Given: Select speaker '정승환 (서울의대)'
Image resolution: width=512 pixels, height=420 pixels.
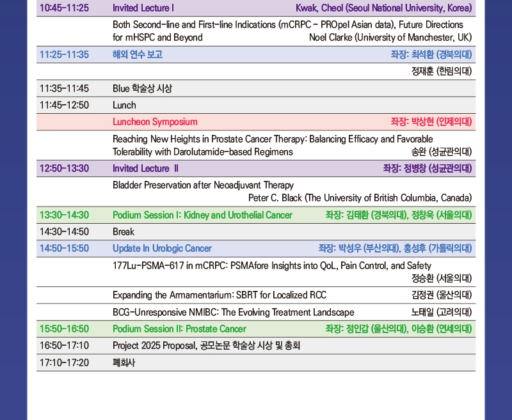Looking at the screenshot, I should click(x=442, y=279).
